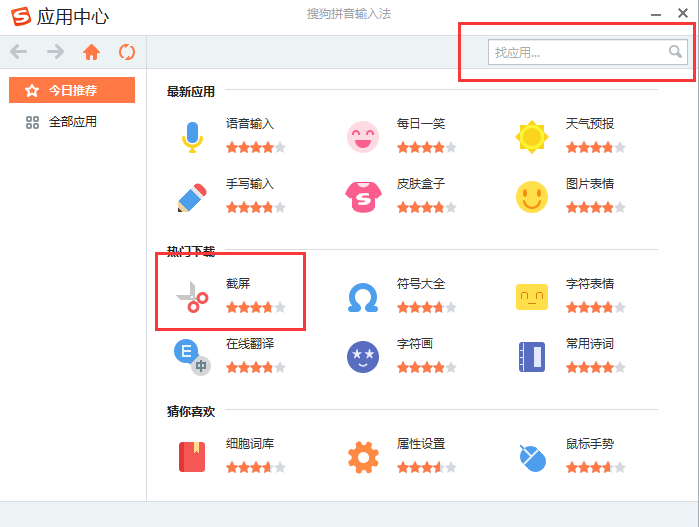Click the 细胞词库 app name text
The height and width of the screenshot is (527, 699).
(x=250, y=443)
